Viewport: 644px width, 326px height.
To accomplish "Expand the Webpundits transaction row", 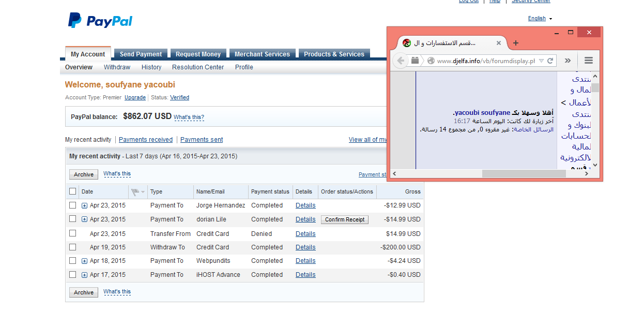I will click(85, 261).
